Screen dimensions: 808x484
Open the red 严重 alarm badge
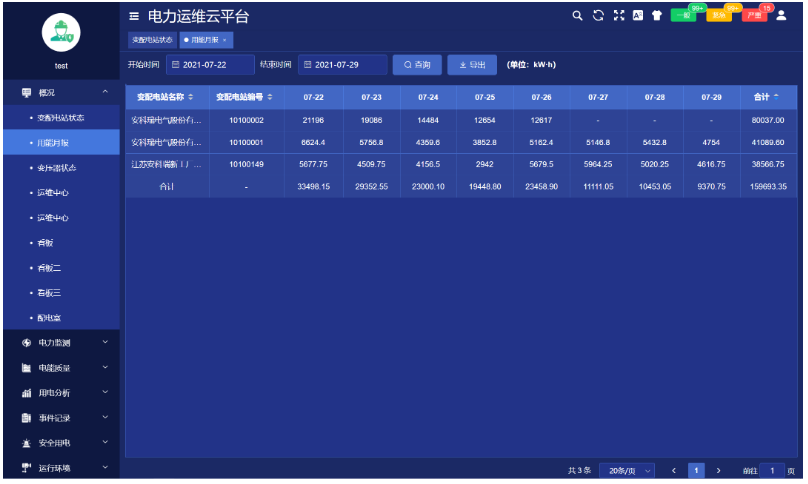(x=753, y=16)
